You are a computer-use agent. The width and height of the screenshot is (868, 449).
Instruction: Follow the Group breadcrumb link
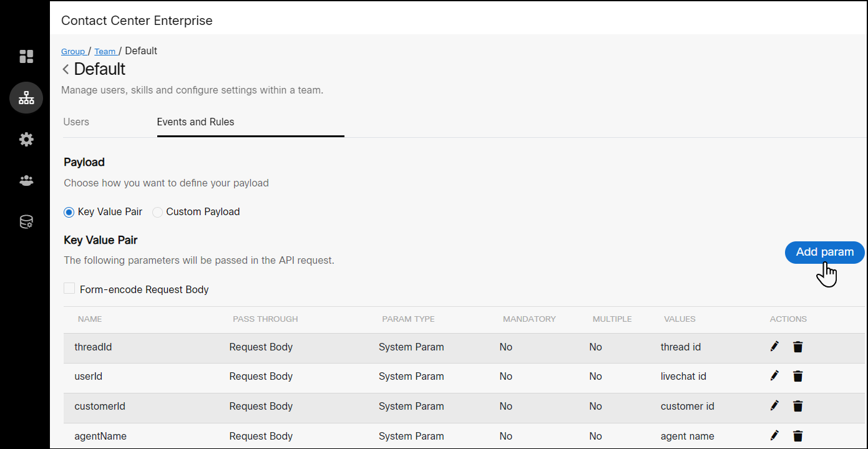(73, 51)
